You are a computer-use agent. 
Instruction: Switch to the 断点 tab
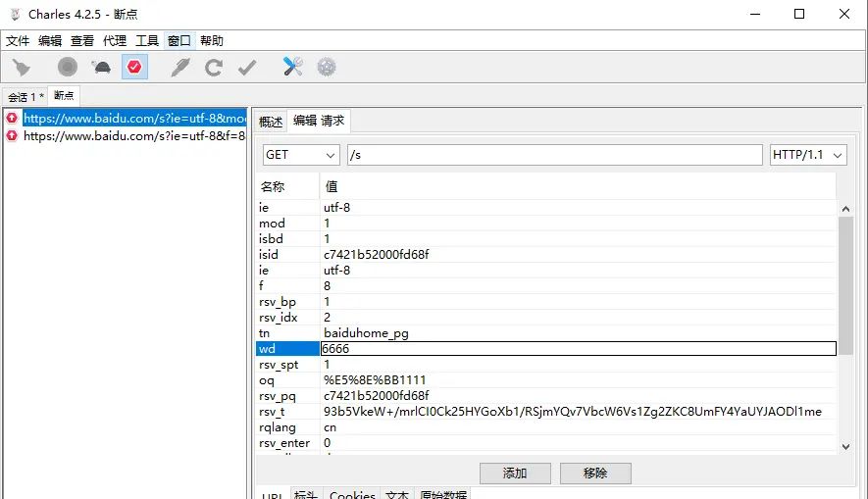click(64, 96)
